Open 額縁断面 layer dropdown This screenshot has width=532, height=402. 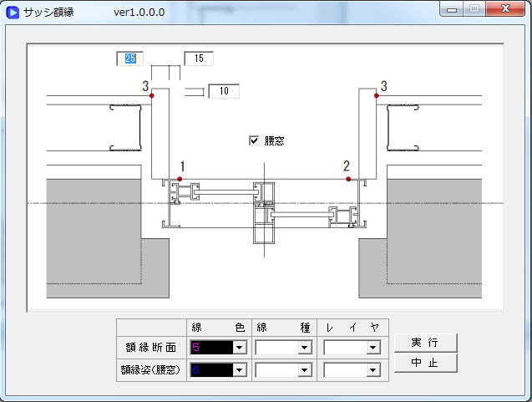coord(373,347)
